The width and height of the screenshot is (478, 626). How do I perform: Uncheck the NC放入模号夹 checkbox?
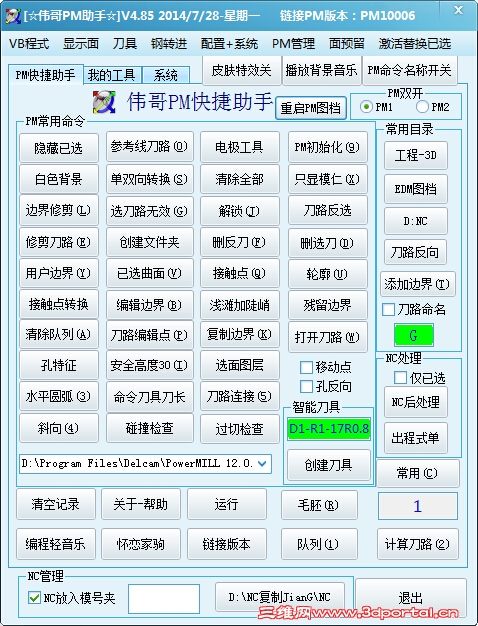point(34,598)
